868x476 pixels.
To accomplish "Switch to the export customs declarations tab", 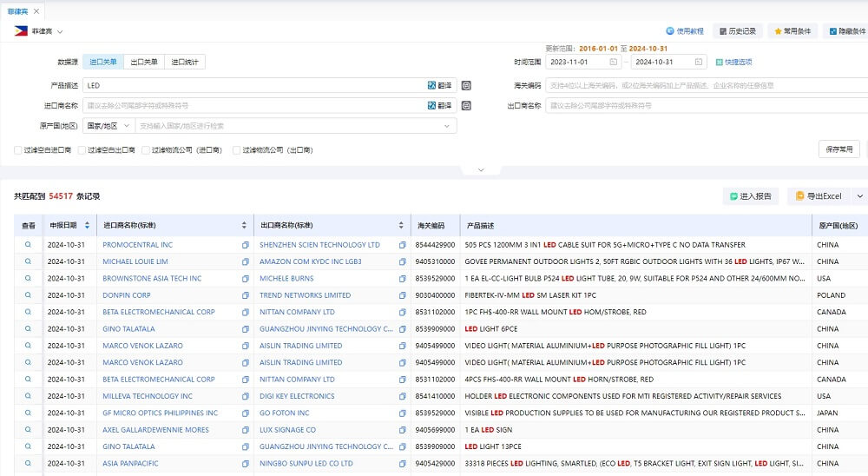I will click(x=144, y=62).
